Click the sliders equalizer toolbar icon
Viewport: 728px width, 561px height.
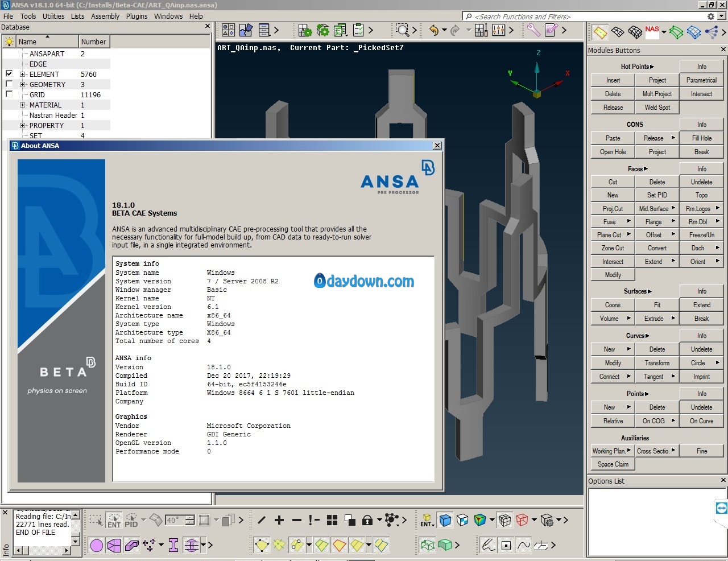tap(498, 30)
